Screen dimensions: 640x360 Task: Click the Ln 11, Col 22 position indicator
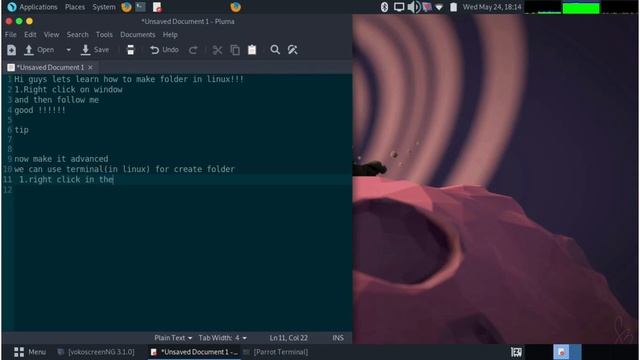point(289,338)
